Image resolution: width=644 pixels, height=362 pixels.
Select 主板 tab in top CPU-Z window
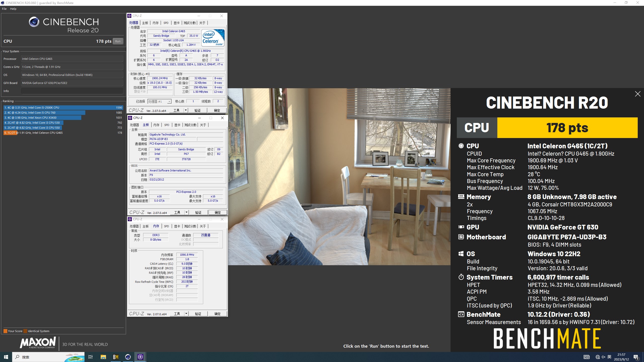[145, 23]
